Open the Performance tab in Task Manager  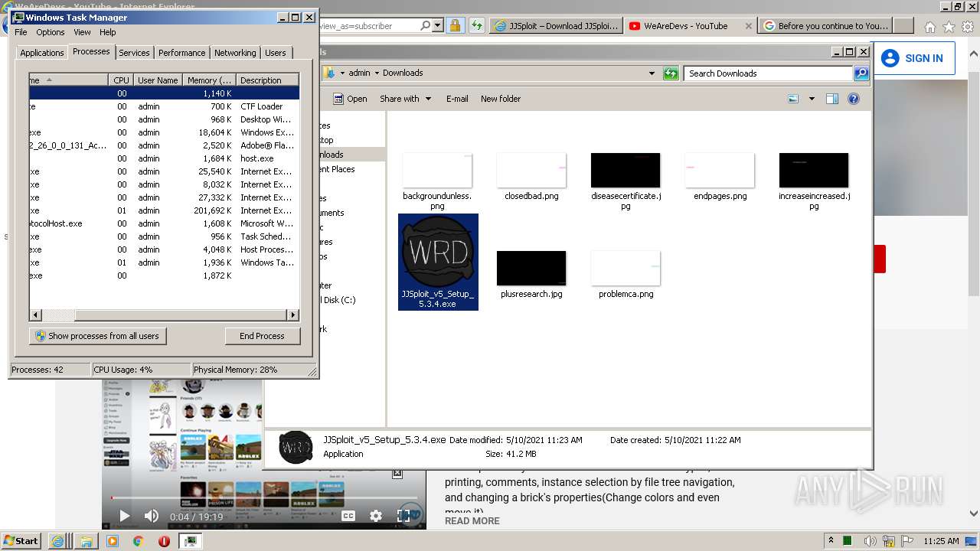(x=181, y=53)
